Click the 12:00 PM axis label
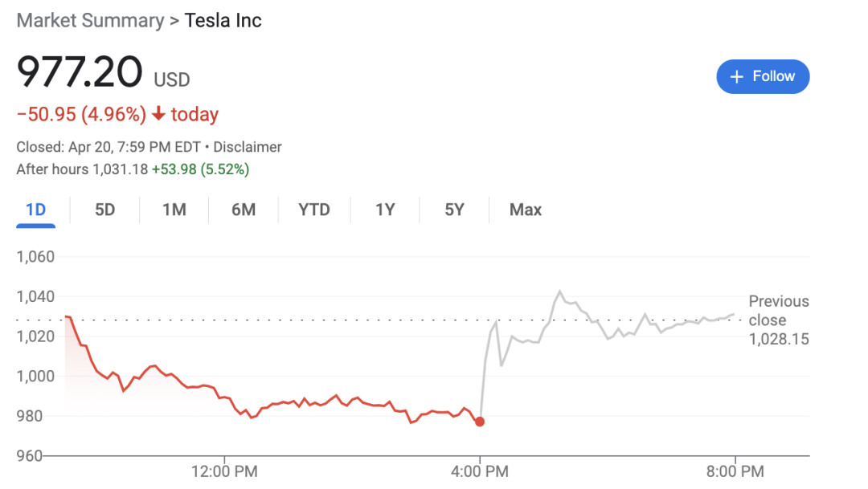The width and height of the screenshot is (868, 489). [223, 471]
